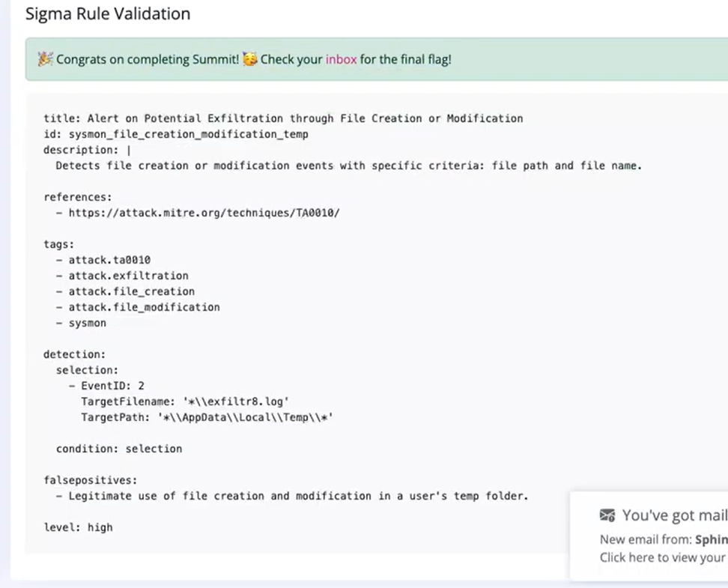The height and width of the screenshot is (588, 728).
Task: Click the falsepositives description line
Action: 298,496
